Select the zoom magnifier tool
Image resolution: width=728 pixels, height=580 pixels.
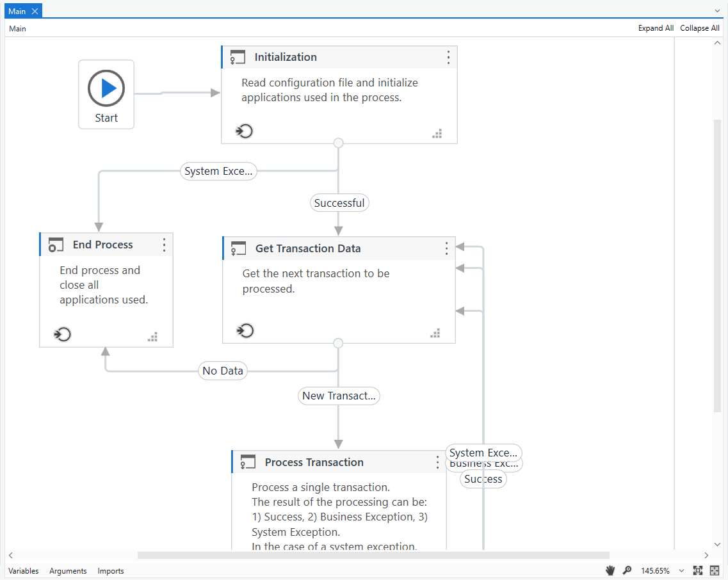(x=627, y=570)
